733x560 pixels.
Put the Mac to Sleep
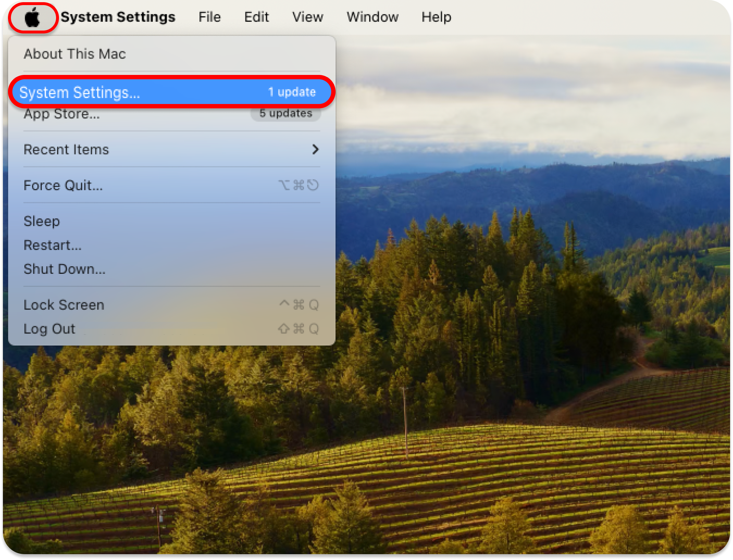tap(41, 221)
